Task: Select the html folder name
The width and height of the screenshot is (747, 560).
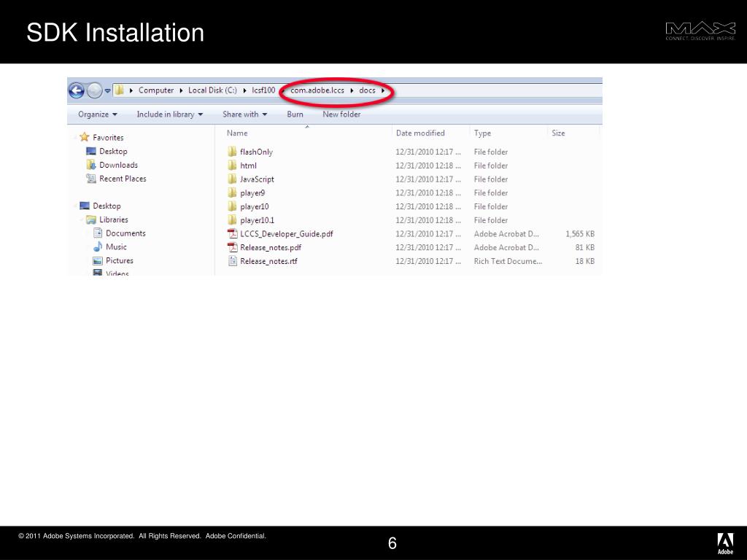Action: pyautogui.click(x=248, y=166)
